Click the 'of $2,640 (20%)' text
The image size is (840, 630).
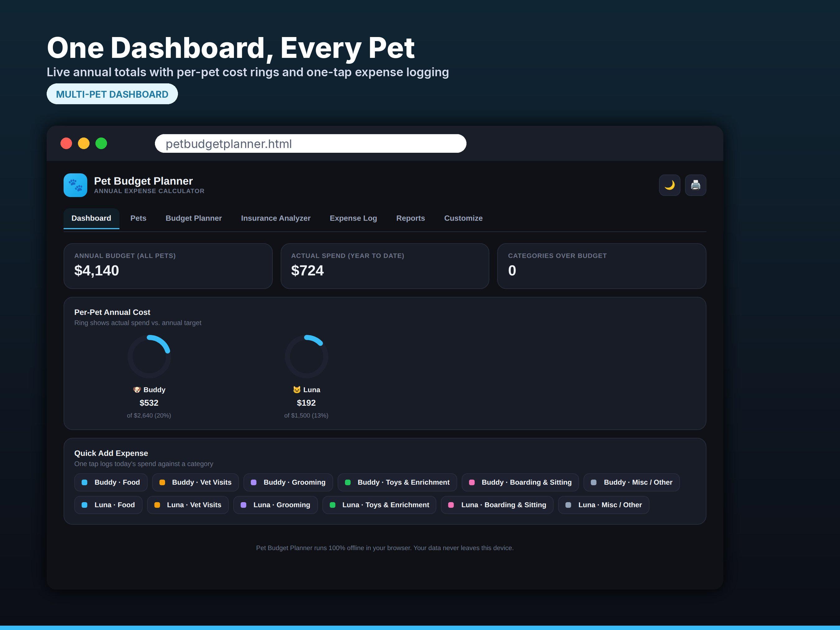pos(149,415)
